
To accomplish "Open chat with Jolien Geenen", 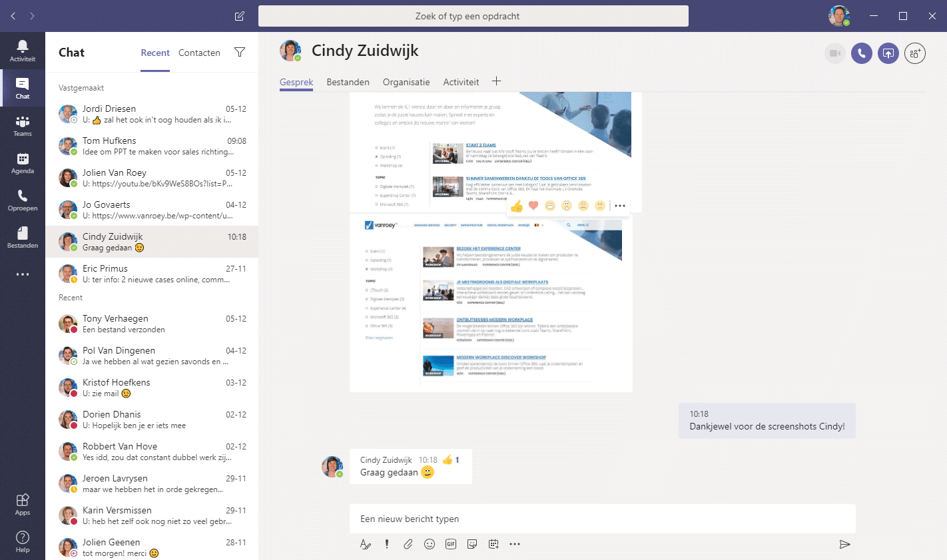I will tap(152, 547).
